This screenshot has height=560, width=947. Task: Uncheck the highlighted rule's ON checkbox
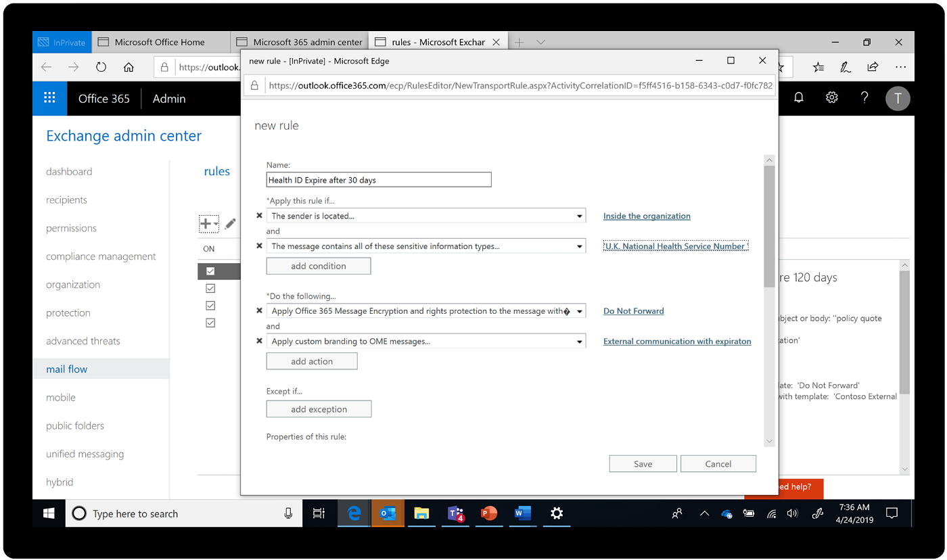(x=210, y=271)
